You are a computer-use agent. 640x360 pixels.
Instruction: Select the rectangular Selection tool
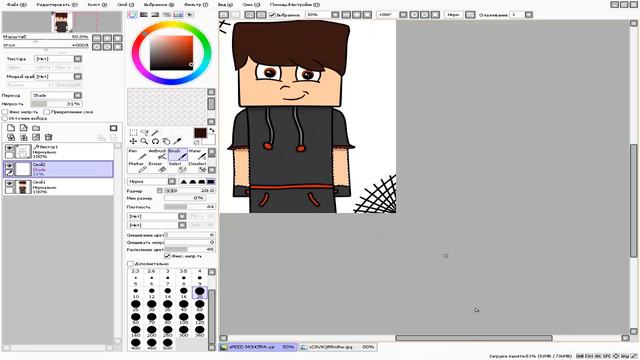pos(133,133)
